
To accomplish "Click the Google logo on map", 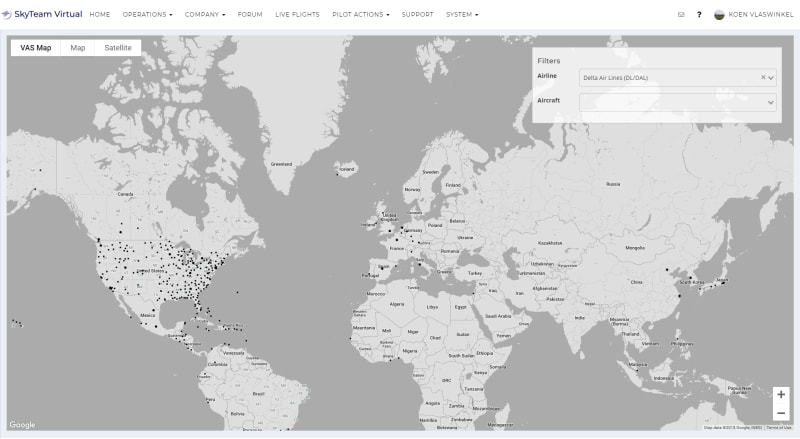I will [22, 425].
